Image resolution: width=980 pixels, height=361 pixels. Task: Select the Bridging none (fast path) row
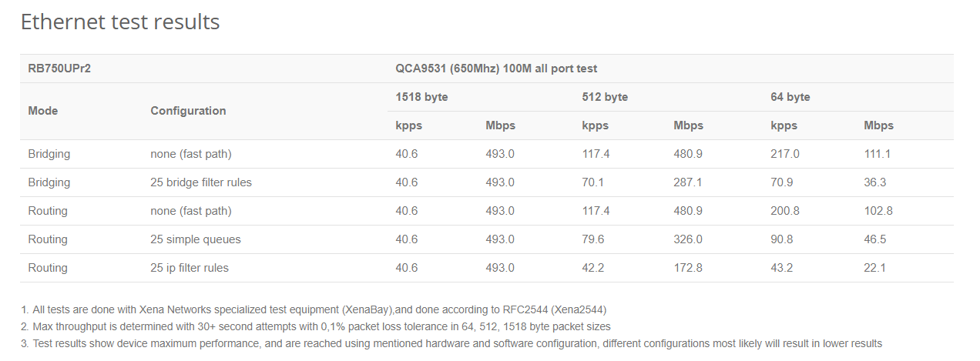[487, 154]
